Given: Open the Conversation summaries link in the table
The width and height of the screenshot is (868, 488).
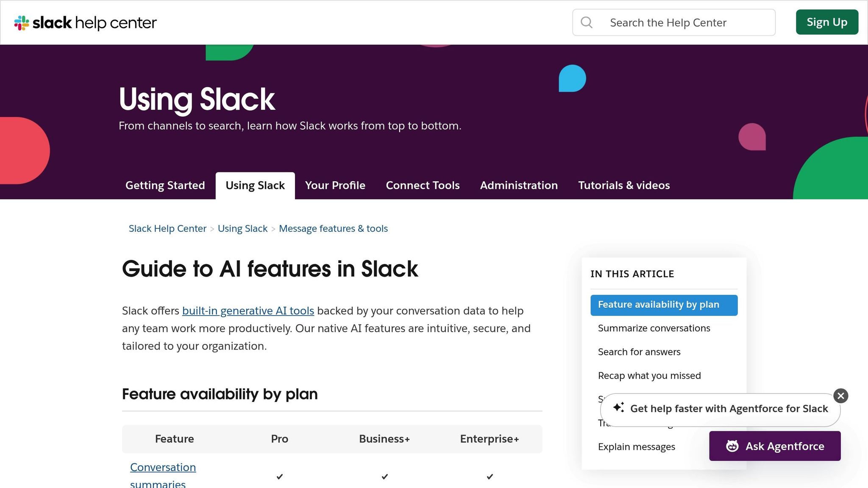Looking at the screenshot, I should 163,467.
